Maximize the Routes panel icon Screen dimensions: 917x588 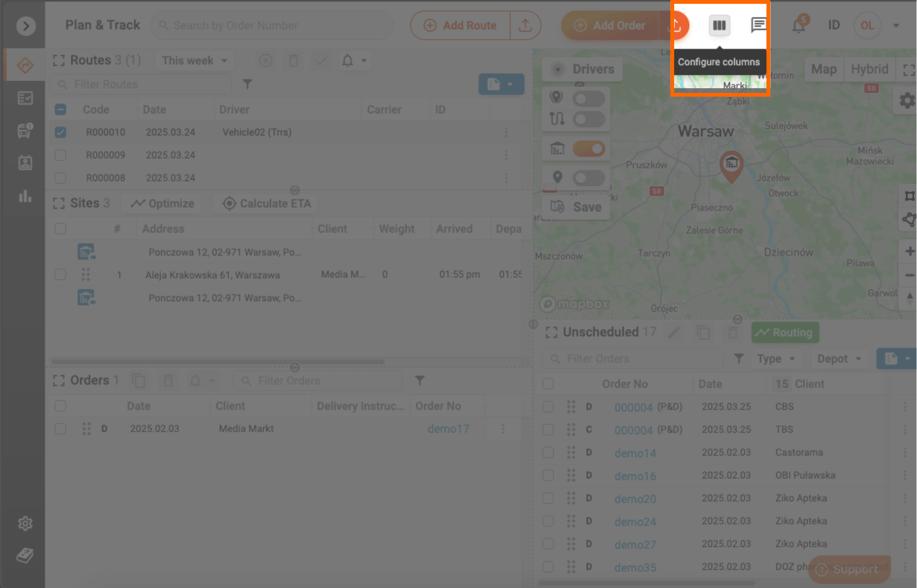click(59, 60)
